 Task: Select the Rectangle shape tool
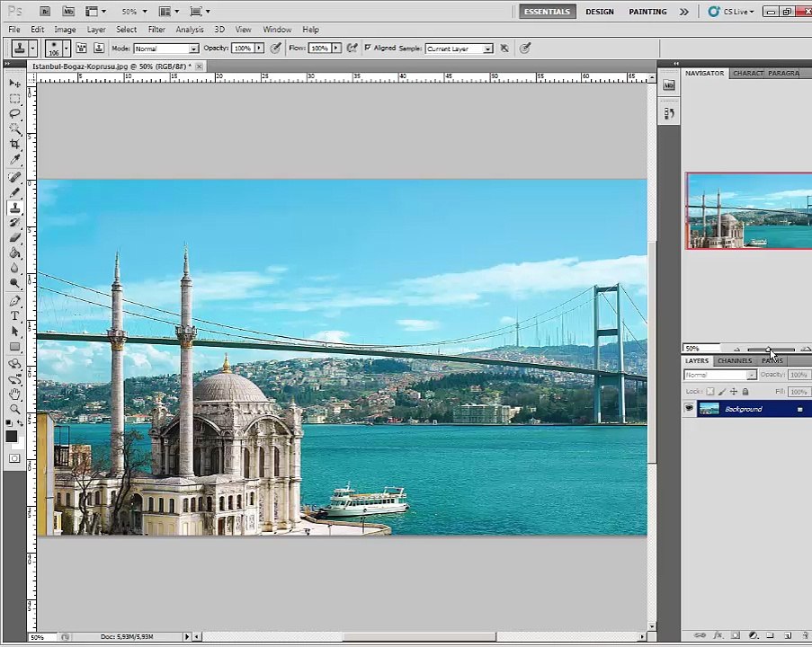click(x=14, y=347)
